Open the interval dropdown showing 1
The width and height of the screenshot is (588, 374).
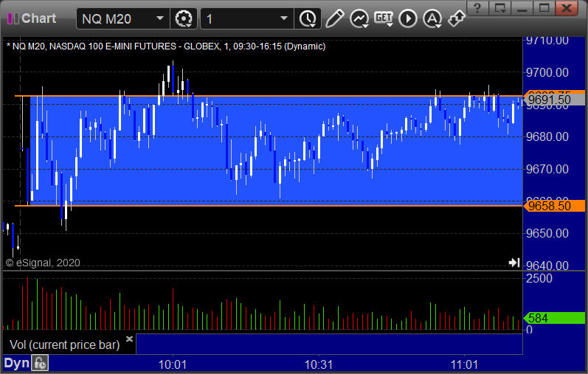tap(284, 18)
